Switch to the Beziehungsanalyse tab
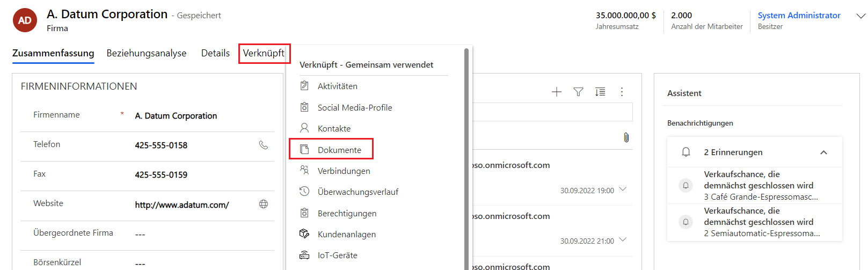Image resolution: width=868 pixels, height=270 pixels. [147, 53]
